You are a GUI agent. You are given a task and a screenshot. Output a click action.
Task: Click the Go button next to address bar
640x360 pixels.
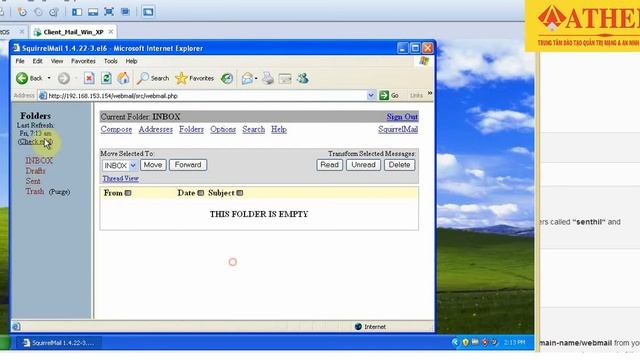point(389,96)
